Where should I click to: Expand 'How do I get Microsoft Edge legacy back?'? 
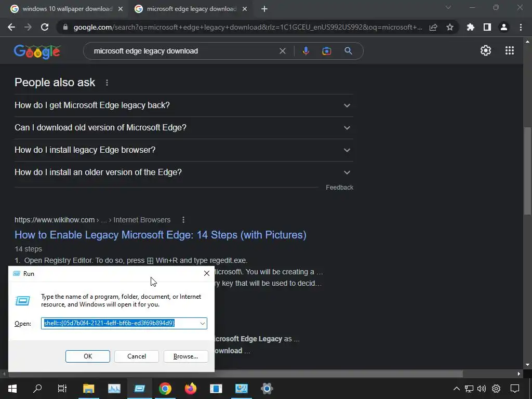pos(183,105)
